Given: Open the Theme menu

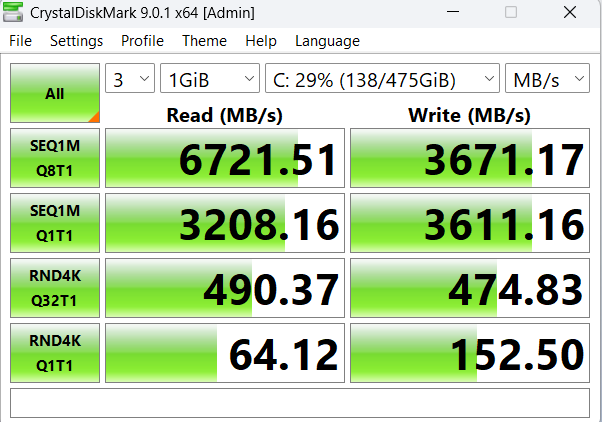Looking at the screenshot, I should click(204, 41).
